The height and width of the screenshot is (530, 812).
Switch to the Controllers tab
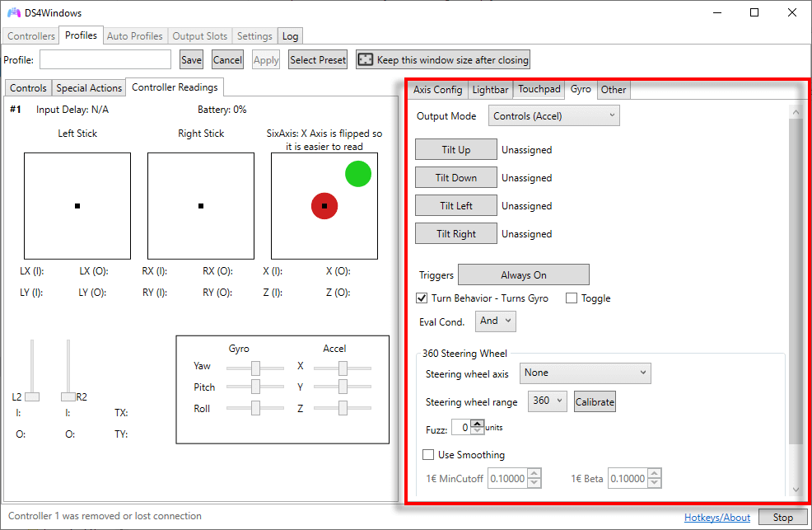tap(31, 35)
